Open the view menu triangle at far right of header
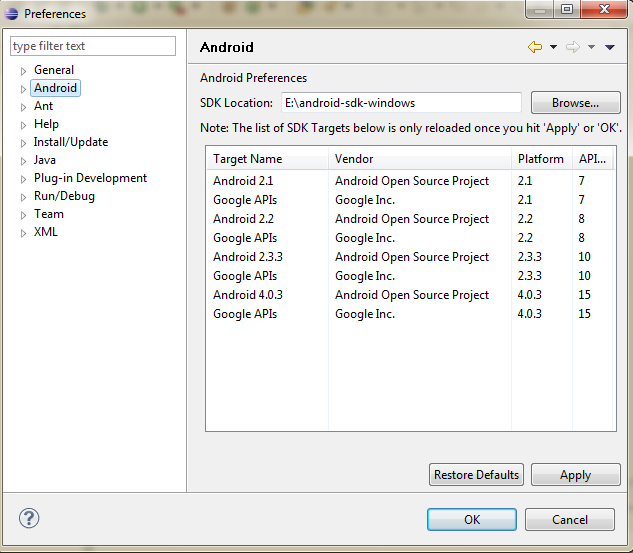 (x=610, y=48)
